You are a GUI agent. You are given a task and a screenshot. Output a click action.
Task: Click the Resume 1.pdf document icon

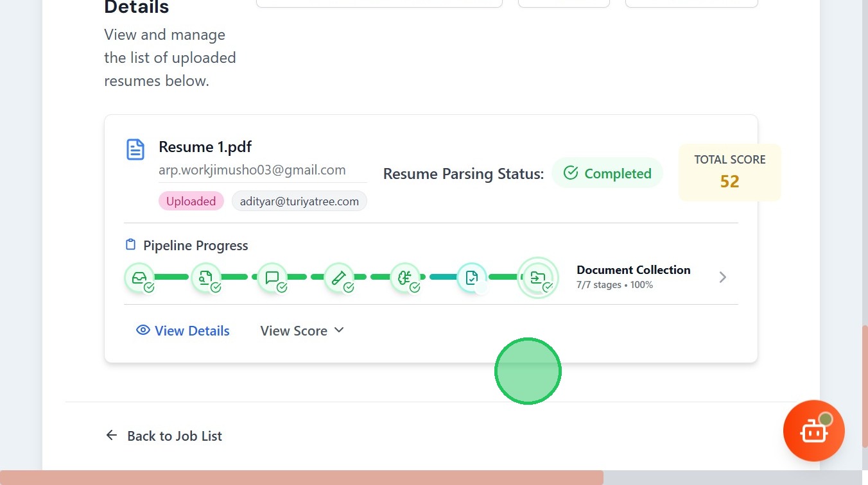tap(135, 149)
